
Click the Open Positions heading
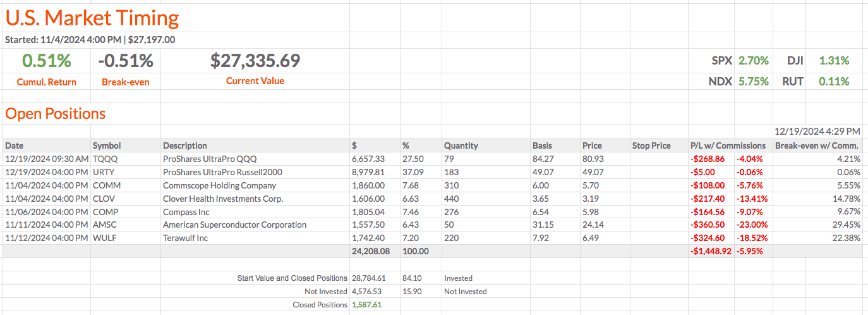[x=56, y=114]
